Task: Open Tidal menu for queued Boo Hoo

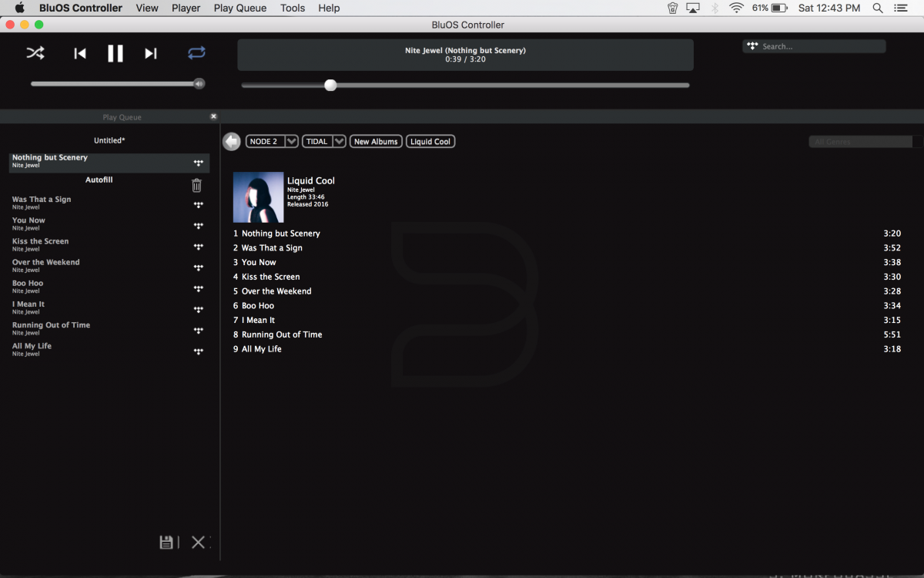Action: [199, 288]
